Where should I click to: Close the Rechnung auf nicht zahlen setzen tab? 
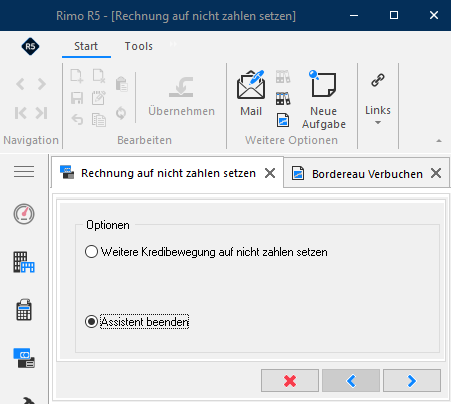[270, 173]
